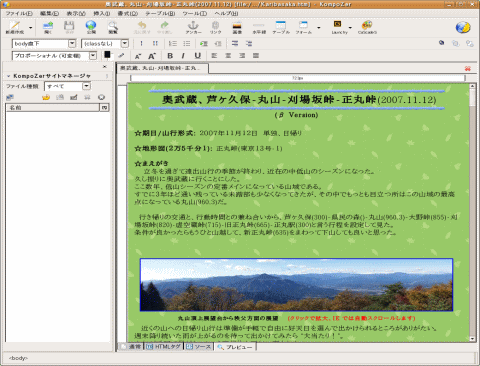Open the class selection dropdown
480x366 pixels.
tap(105, 44)
